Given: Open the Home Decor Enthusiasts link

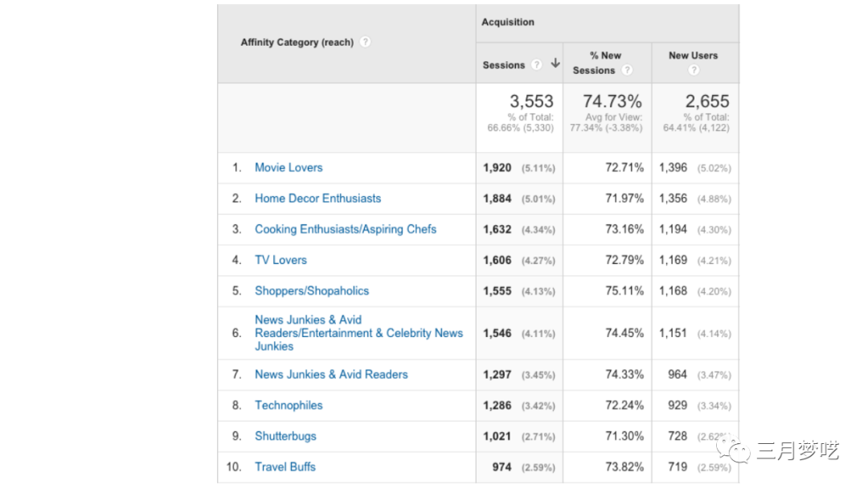Looking at the screenshot, I should tap(317, 198).
